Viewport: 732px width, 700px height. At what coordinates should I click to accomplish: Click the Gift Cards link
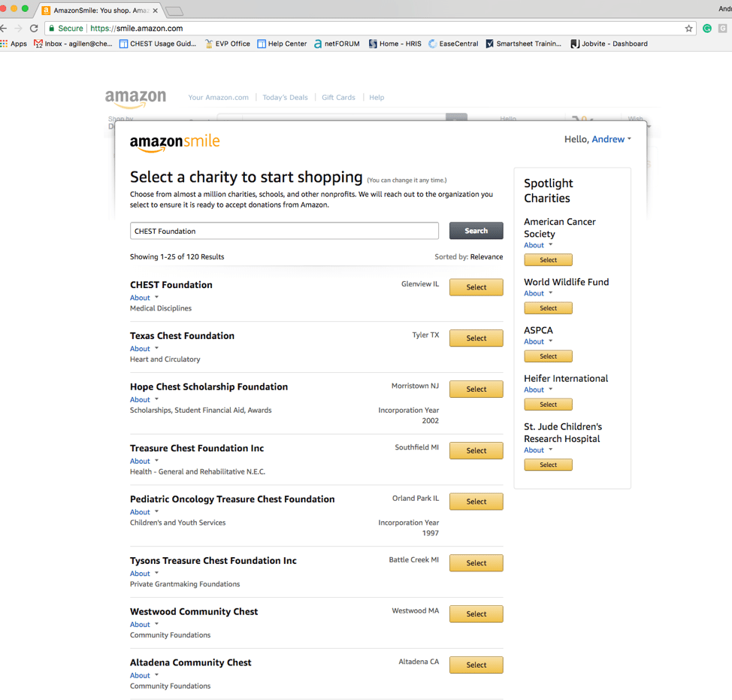click(338, 97)
